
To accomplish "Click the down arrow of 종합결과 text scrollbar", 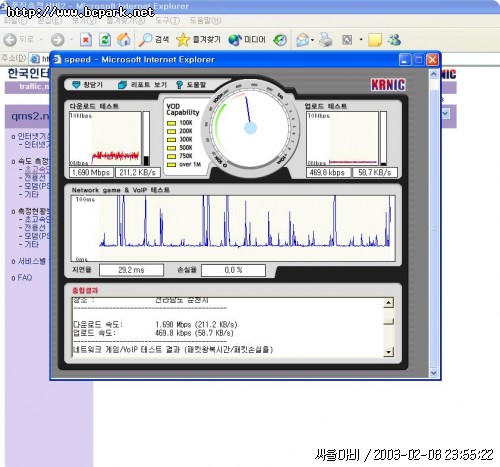I will 388,352.
